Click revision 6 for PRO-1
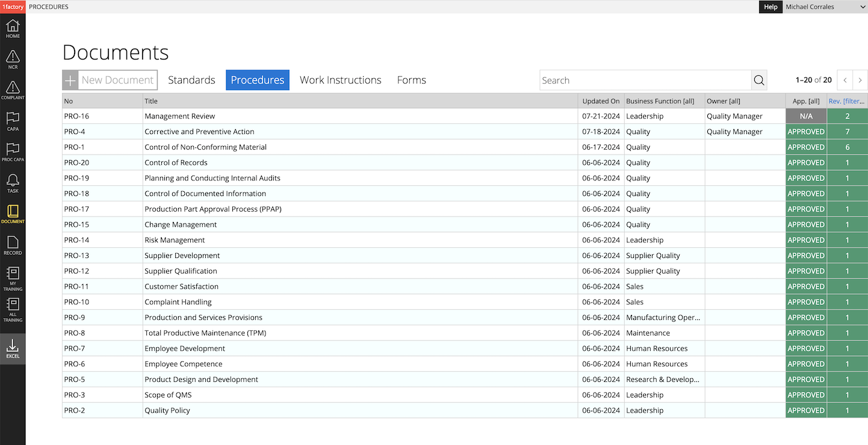This screenshot has height=445, width=868. coord(848,147)
